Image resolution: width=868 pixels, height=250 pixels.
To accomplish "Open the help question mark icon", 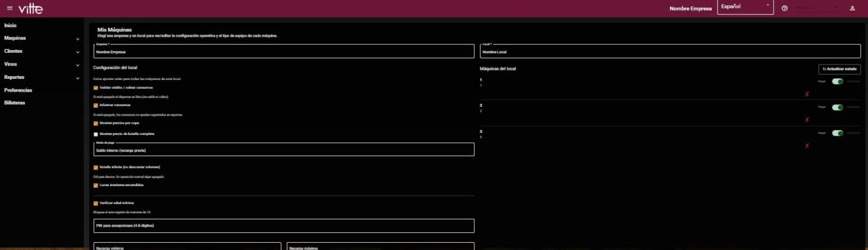I will 785,8.
